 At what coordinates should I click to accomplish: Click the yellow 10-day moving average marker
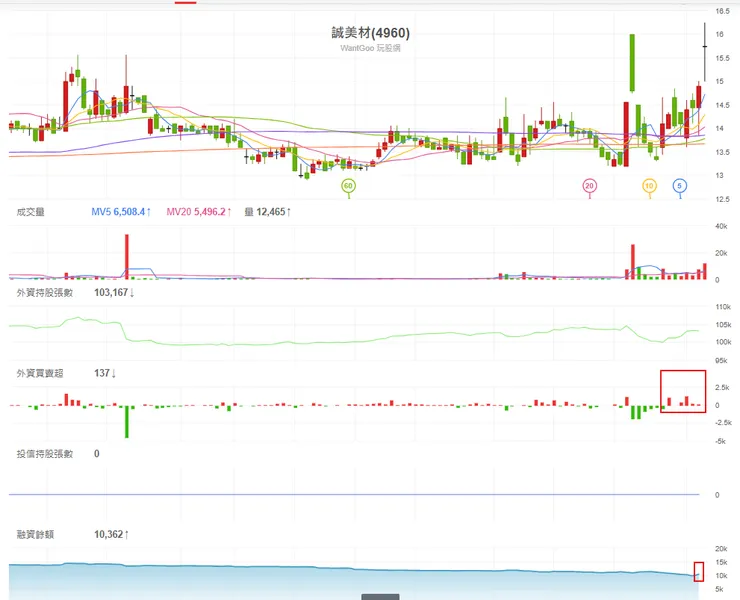click(649, 186)
